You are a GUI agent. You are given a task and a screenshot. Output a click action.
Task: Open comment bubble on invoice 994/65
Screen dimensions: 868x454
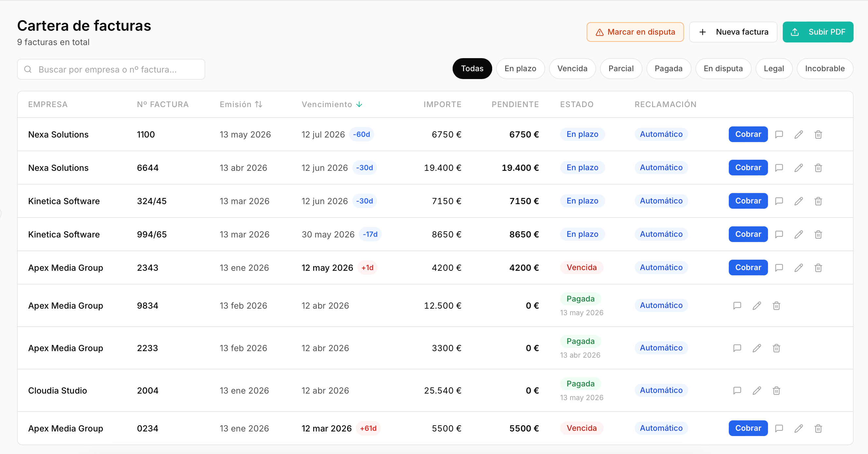point(779,235)
